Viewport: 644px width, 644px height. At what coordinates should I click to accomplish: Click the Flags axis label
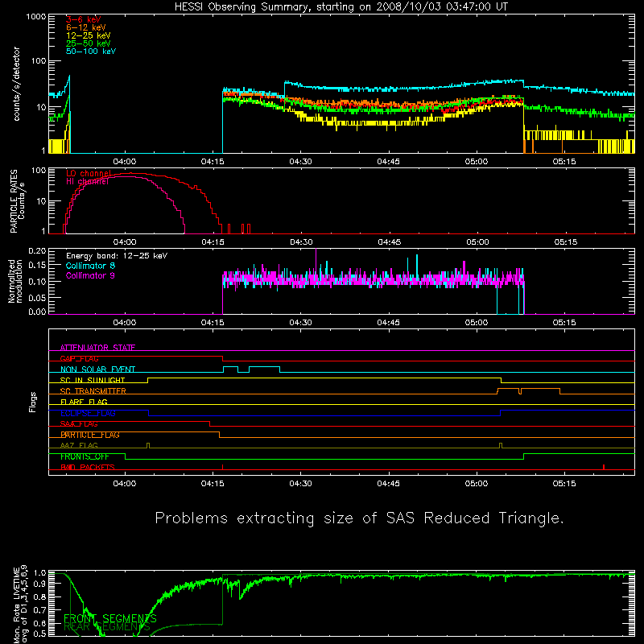pyautogui.click(x=33, y=402)
